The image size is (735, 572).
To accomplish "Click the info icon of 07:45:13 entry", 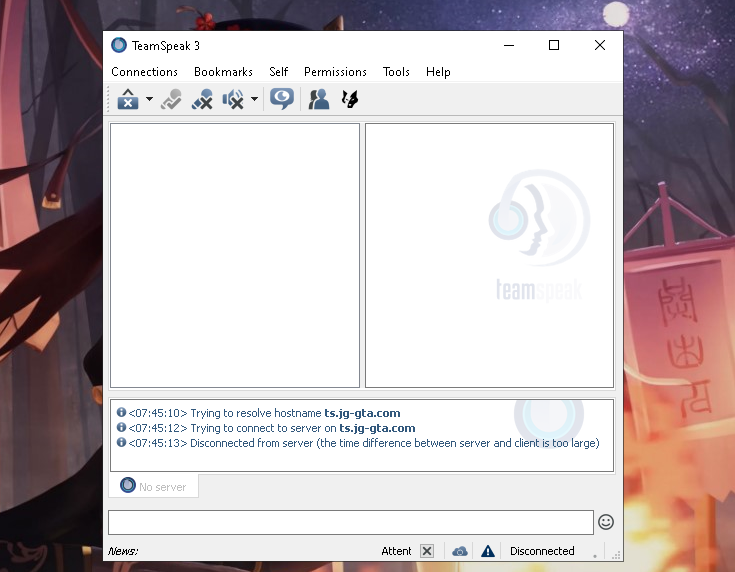I will pos(121,442).
